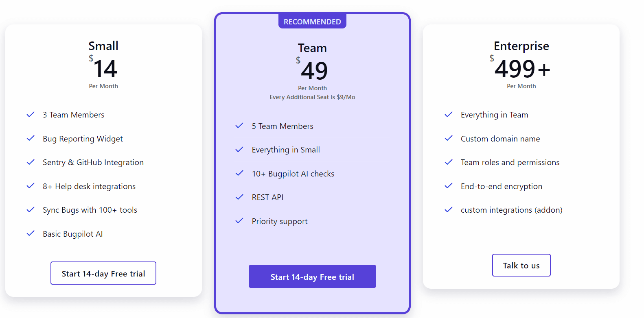Click the checkmark next to Bug Reporting Widget

(x=31, y=138)
